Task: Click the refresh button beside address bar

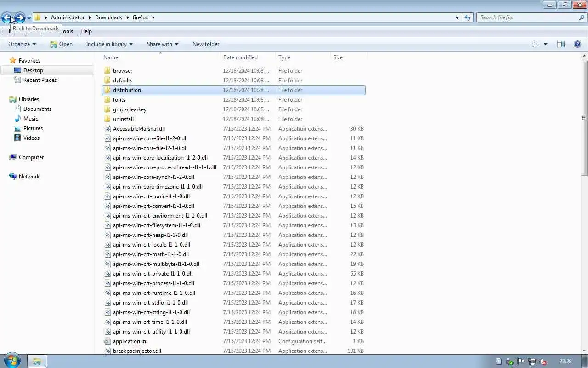Action: pos(468,17)
